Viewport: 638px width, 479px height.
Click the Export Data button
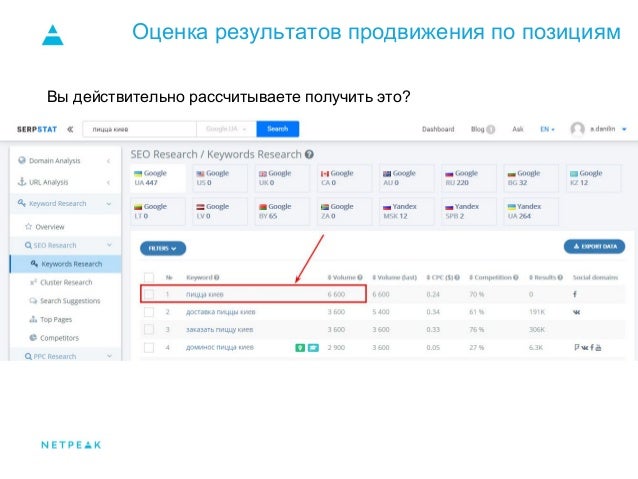pos(594,246)
